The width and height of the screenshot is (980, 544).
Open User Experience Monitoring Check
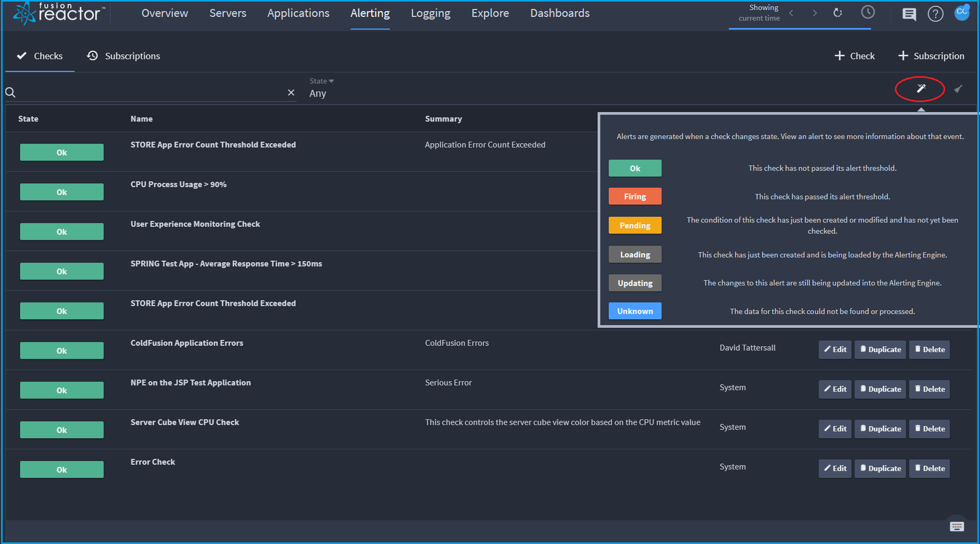click(195, 224)
